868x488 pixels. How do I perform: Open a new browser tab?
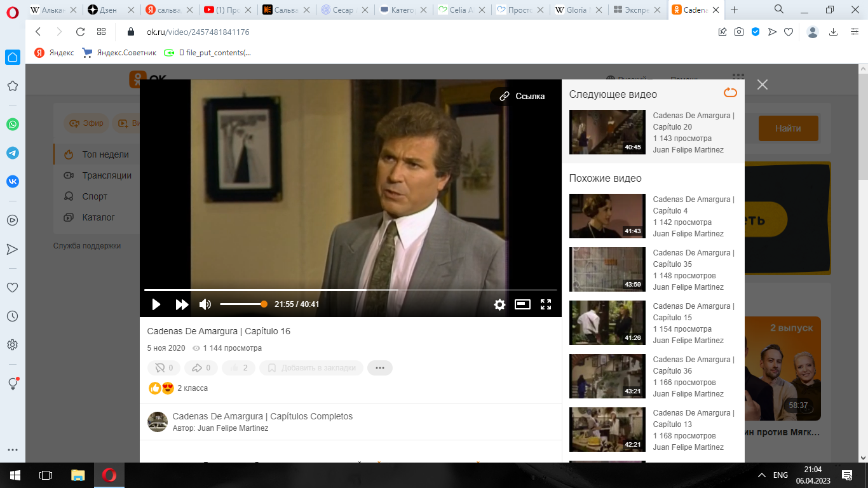[x=735, y=10]
